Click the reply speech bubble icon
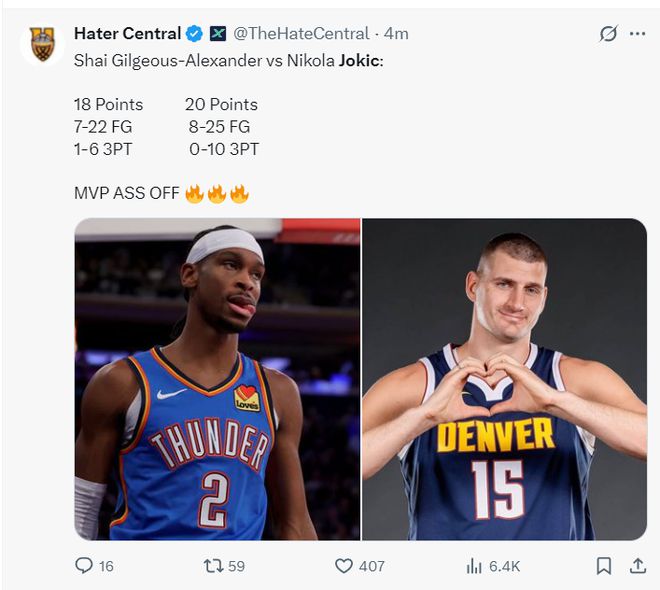The width and height of the screenshot is (660, 590). (84, 566)
